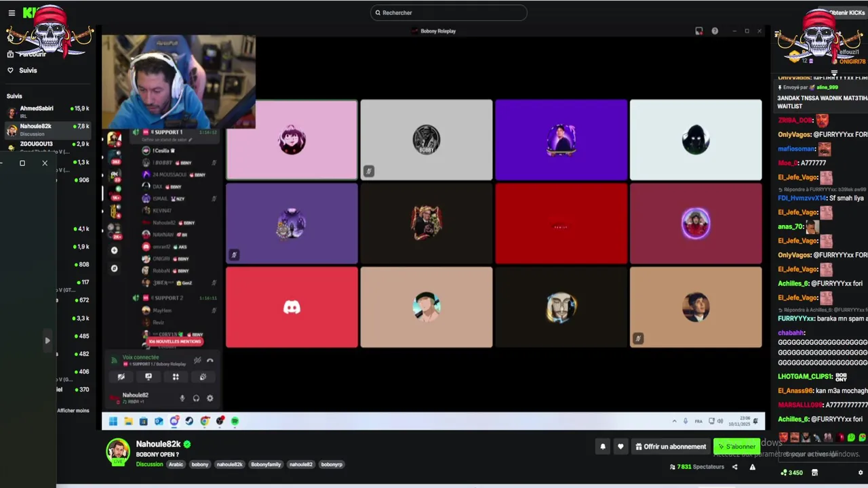Open Steam icon in stream taskbar
The height and width of the screenshot is (488, 868).
coord(189,422)
